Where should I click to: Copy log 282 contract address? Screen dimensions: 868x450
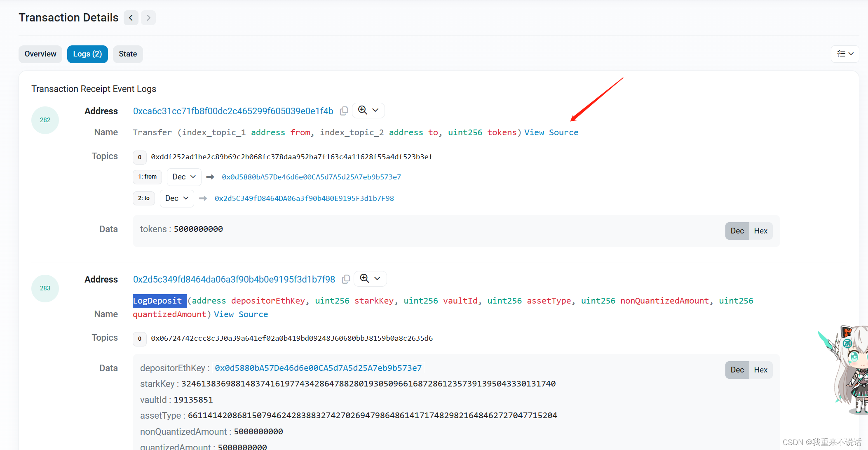344,111
